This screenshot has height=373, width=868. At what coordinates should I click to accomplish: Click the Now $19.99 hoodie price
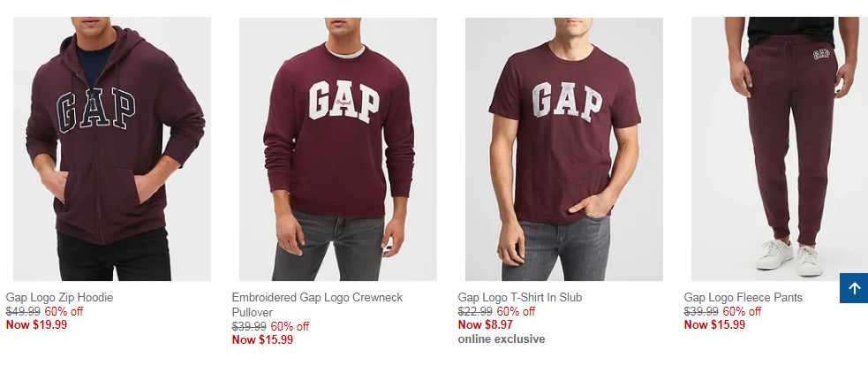pos(36,324)
